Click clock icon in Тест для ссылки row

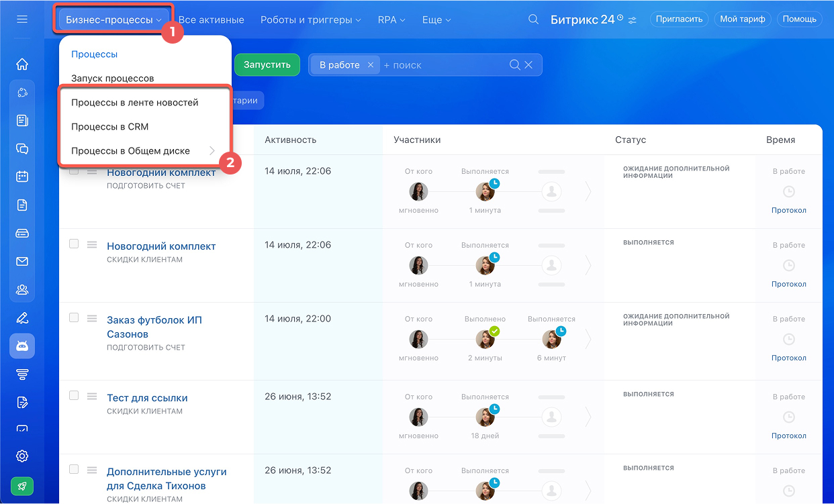coord(789,417)
